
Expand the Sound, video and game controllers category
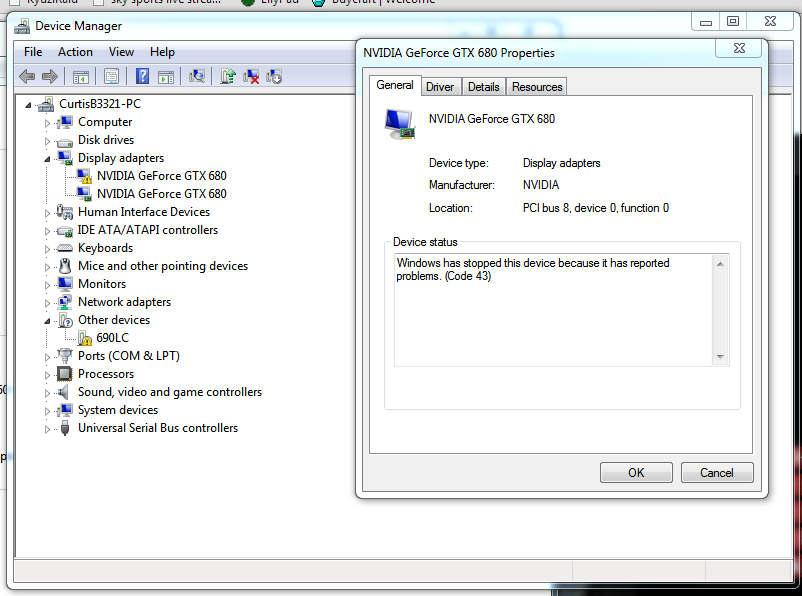tap(47, 393)
